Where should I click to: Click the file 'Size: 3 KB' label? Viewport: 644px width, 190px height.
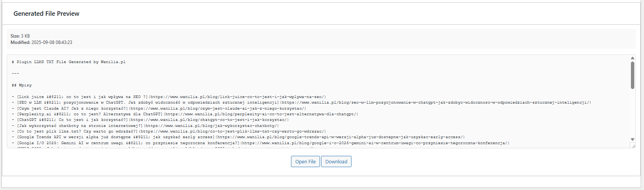20,36
